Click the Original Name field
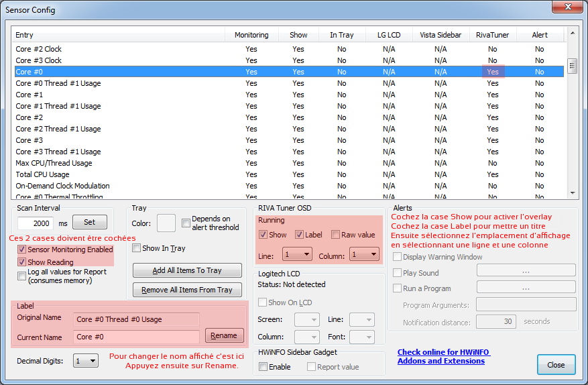588x385 pixels. pos(137,319)
